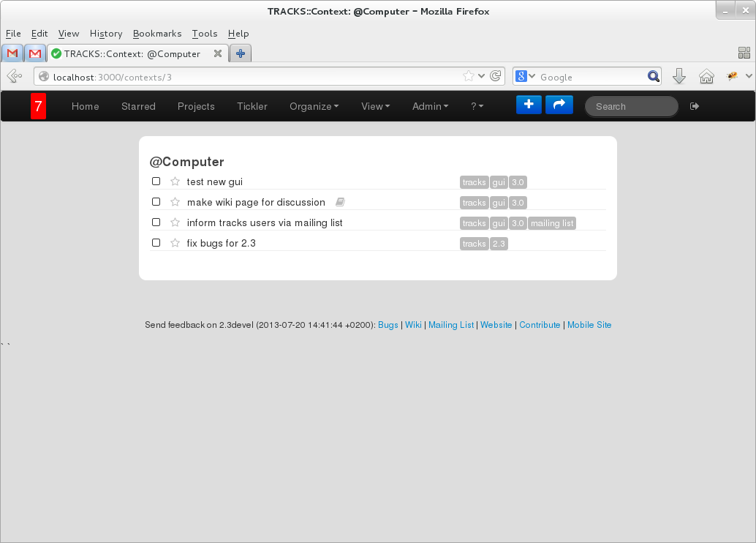Open the View dropdown in the navbar

(375, 106)
